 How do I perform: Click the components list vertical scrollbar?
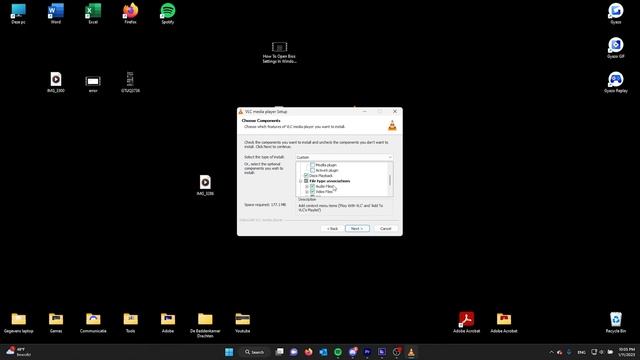390,179
